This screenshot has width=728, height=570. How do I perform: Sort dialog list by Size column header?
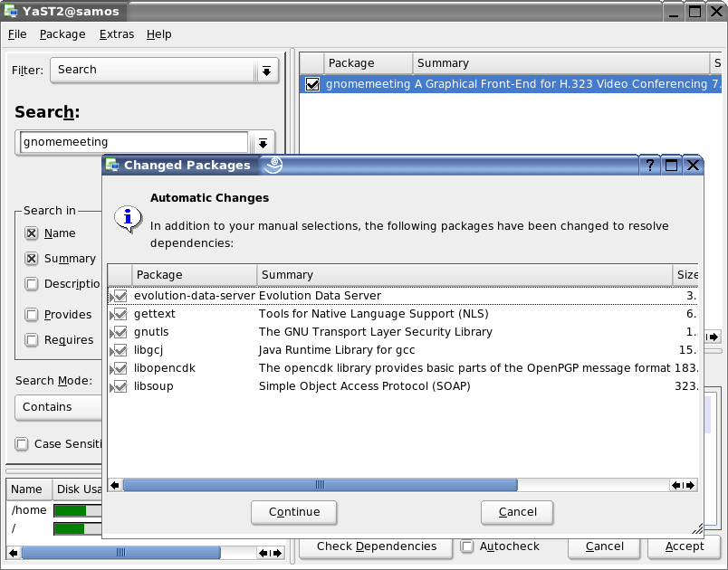point(685,275)
